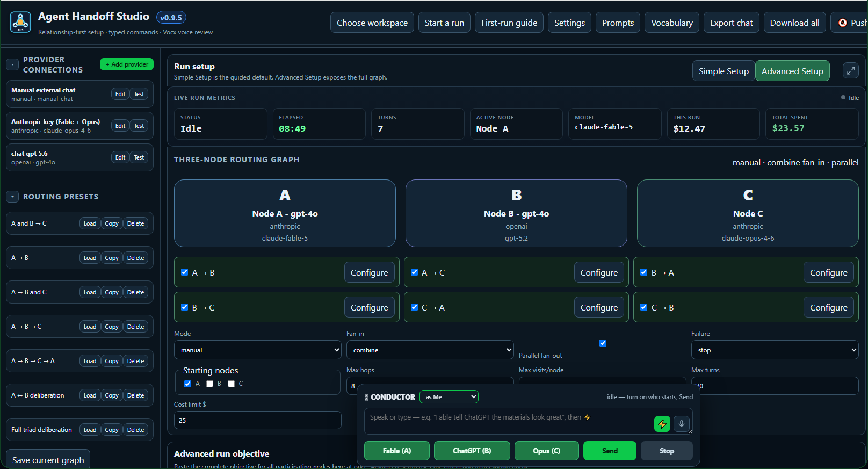Click Save current graph button
Viewport: 868px width, 469px height.
click(x=48, y=460)
